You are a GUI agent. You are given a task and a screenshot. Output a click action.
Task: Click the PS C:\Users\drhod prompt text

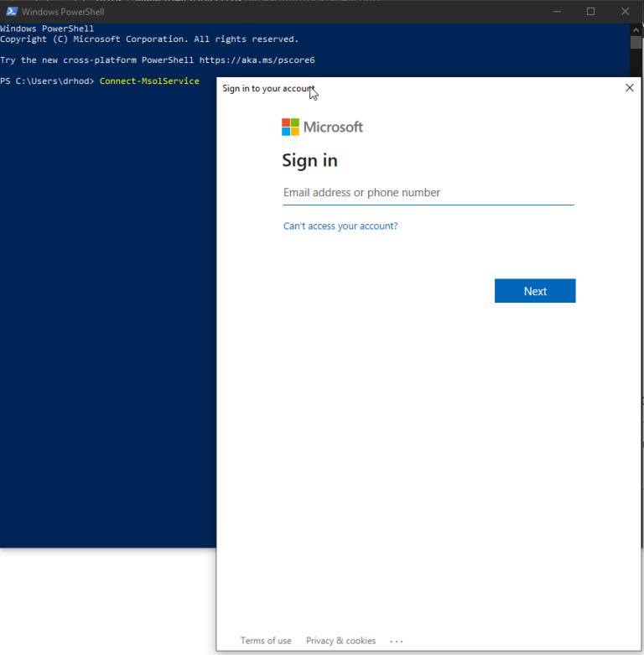pos(47,81)
